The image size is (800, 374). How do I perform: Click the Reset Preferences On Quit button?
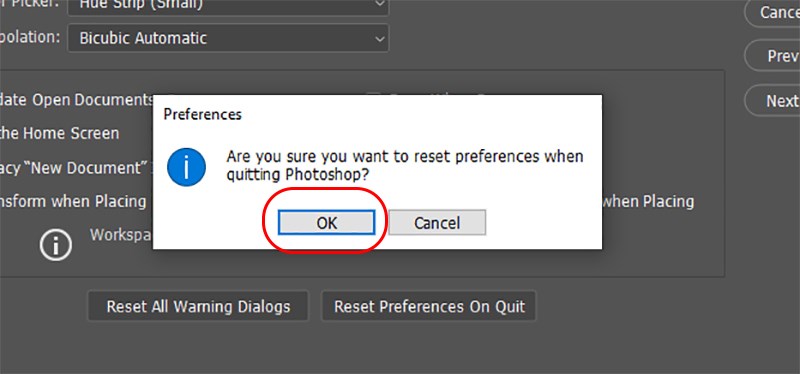pyautogui.click(x=429, y=306)
